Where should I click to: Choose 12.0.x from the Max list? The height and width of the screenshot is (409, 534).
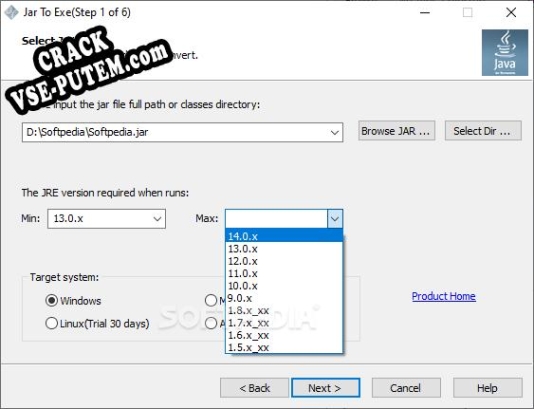284,261
